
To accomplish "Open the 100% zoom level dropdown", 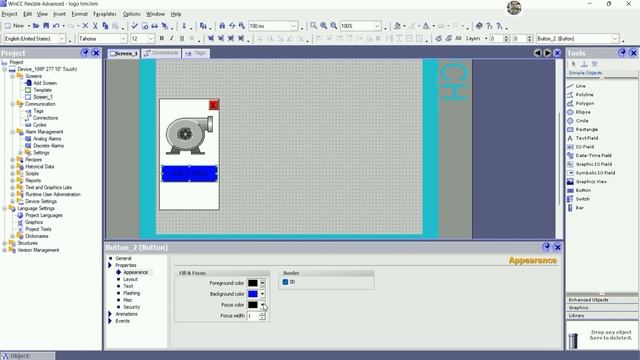I will (x=378, y=26).
